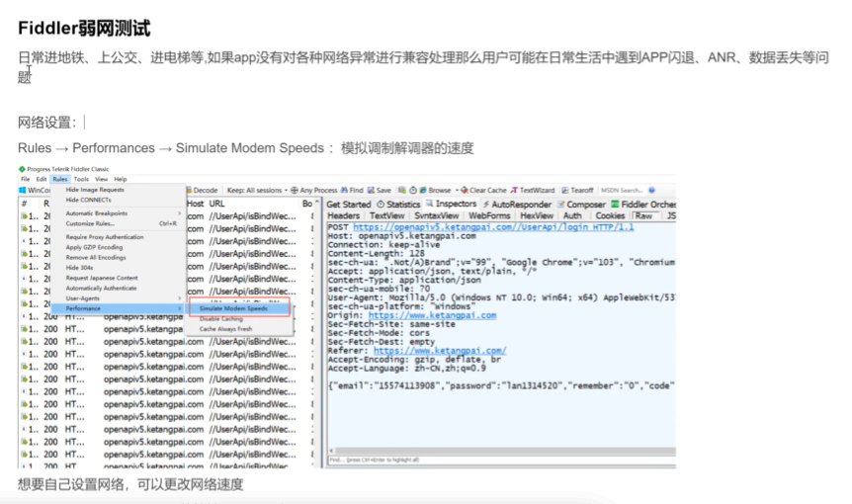Switch to the Get Started tab

click(348, 205)
